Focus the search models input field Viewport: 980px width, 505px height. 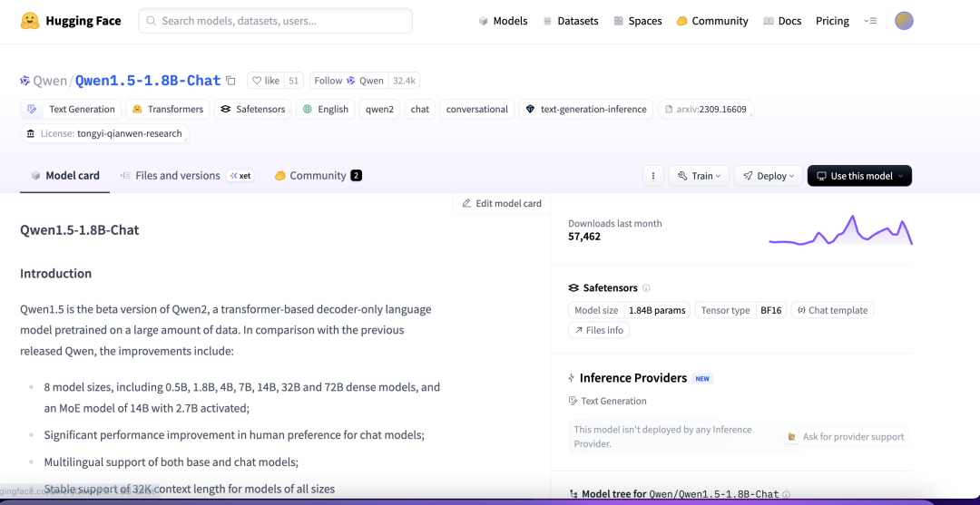click(x=276, y=21)
